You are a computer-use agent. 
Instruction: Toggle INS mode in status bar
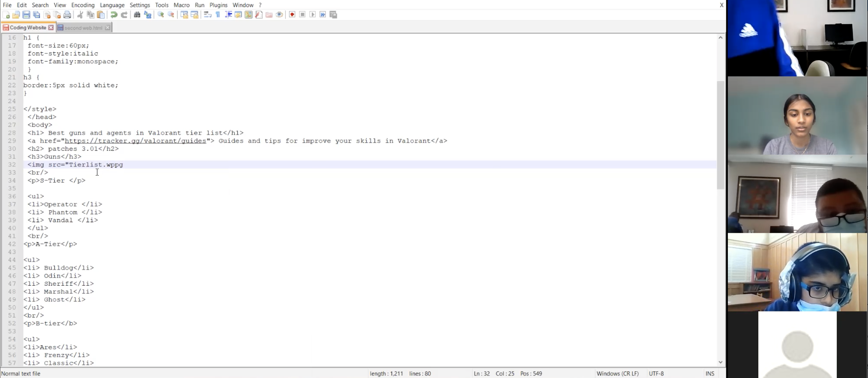[x=710, y=374]
